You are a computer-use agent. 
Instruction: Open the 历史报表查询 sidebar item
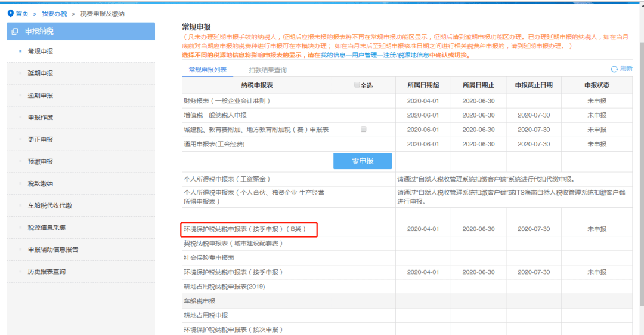coord(47,272)
